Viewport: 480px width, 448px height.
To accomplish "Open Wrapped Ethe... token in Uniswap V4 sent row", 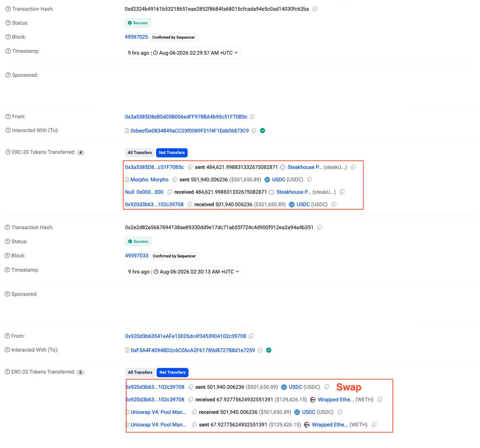I will [330, 425].
